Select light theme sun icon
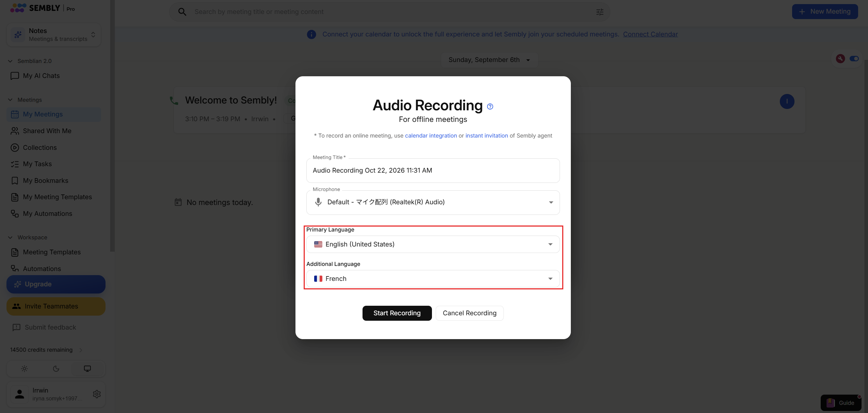 [x=25, y=369]
